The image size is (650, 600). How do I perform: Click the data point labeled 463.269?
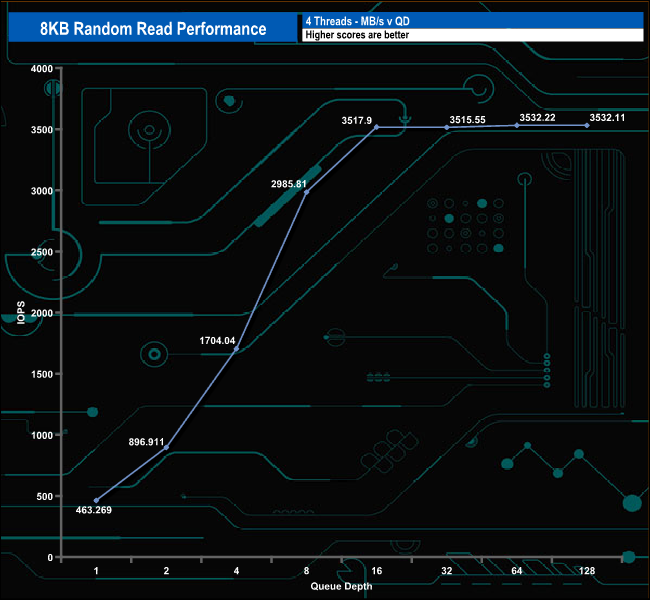click(x=96, y=500)
